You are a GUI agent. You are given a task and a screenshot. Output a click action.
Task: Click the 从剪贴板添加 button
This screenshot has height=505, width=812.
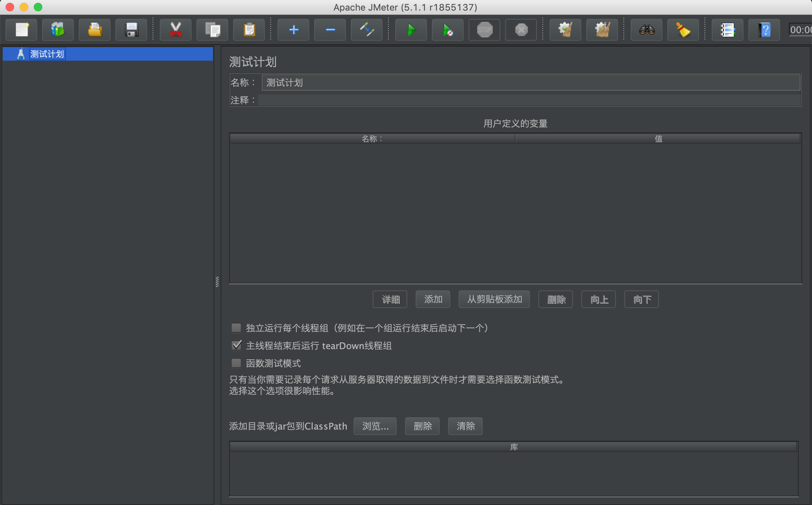pyautogui.click(x=494, y=299)
